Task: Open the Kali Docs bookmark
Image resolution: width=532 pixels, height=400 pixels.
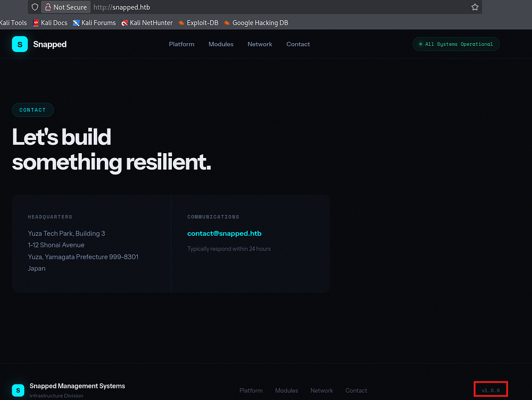Action: point(51,23)
